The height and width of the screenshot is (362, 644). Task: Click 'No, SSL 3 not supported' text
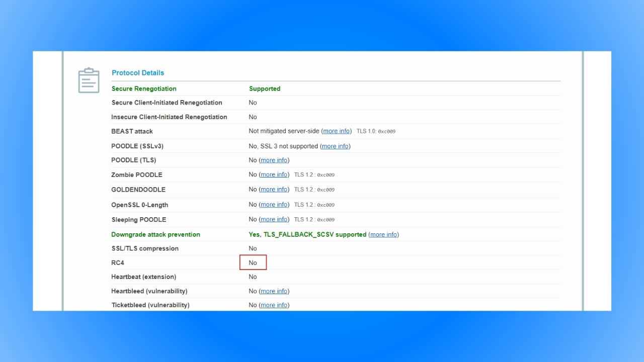283,146
